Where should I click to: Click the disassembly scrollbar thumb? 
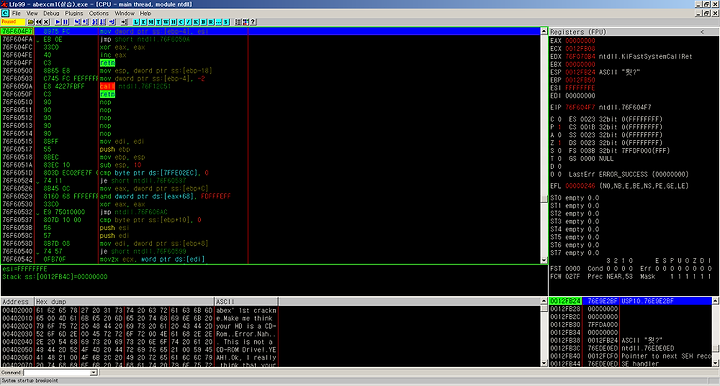tap(544, 199)
